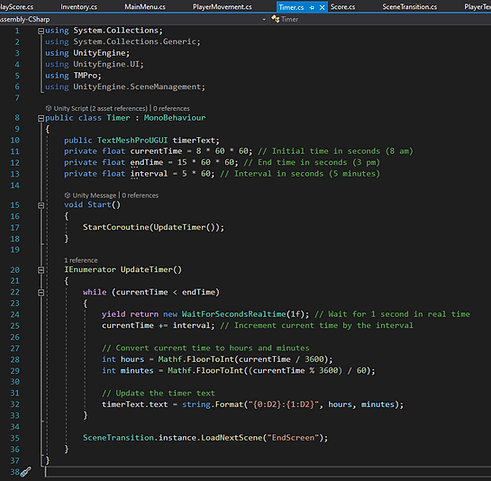
Task: Collapse the while loop block
Action: [x=41, y=292]
